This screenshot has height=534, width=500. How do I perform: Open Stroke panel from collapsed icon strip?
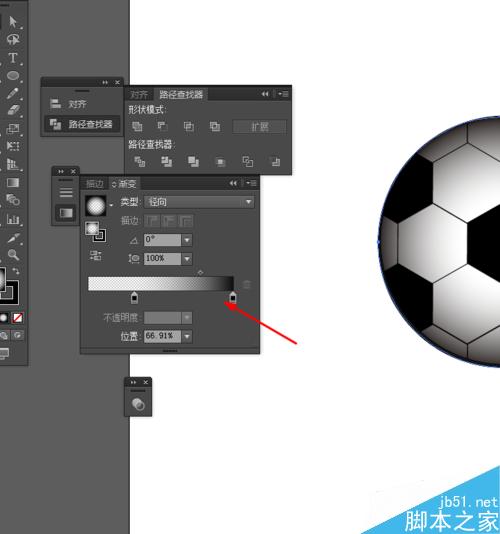(66, 192)
